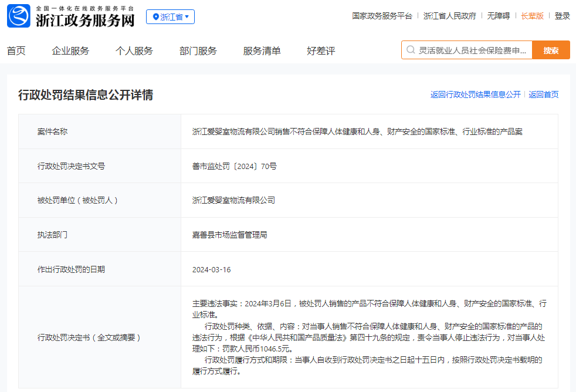This screenshot has height=392, width=576.
Task: Switch to the 长辈版 elder version
Action: 532,16
